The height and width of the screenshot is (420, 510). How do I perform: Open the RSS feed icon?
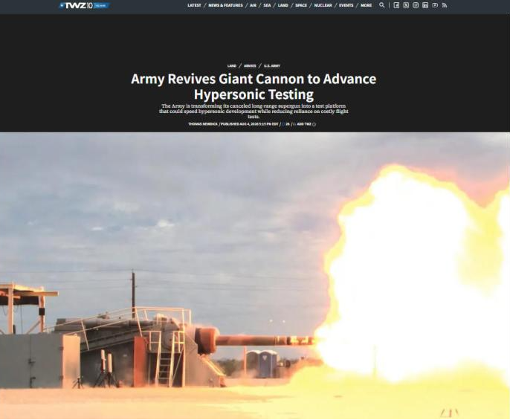click(x=445, y=5)
